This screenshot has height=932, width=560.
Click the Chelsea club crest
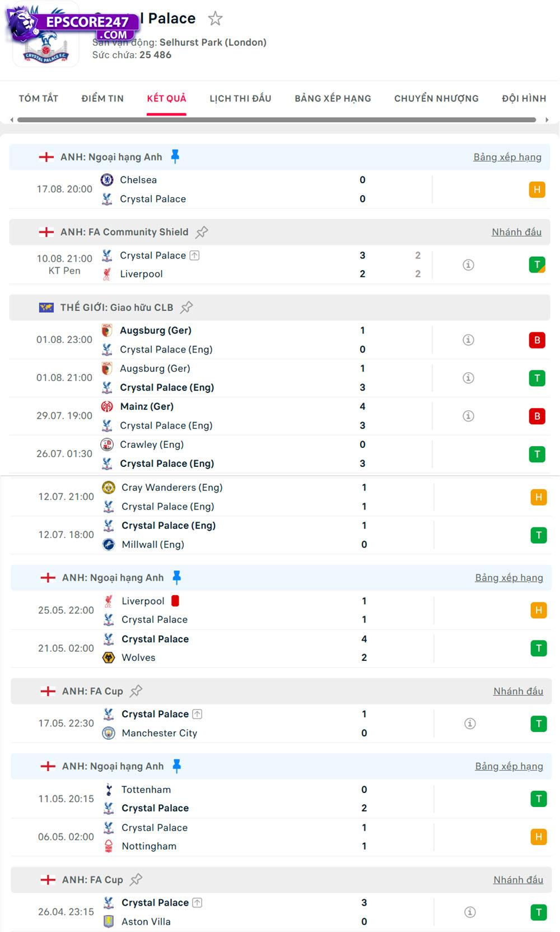tap(107, 180)
